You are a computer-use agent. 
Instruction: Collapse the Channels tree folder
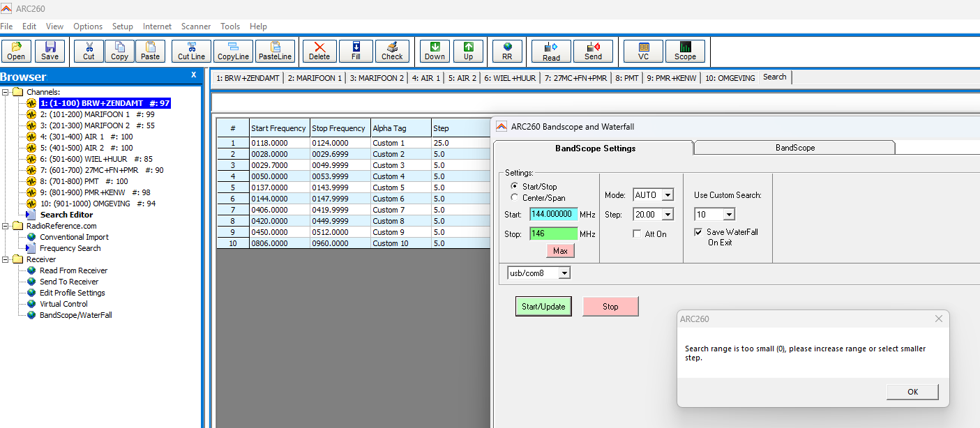[x=6, y=92]
